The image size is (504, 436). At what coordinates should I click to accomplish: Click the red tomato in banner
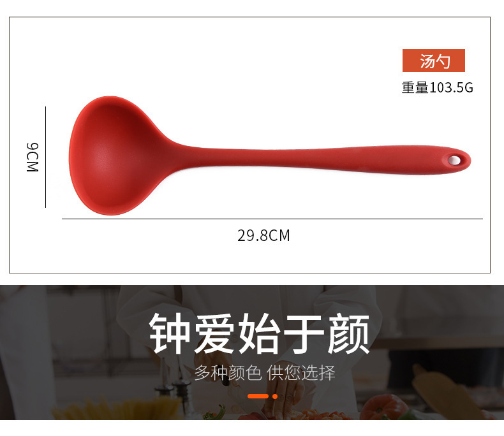click(383, 407)
